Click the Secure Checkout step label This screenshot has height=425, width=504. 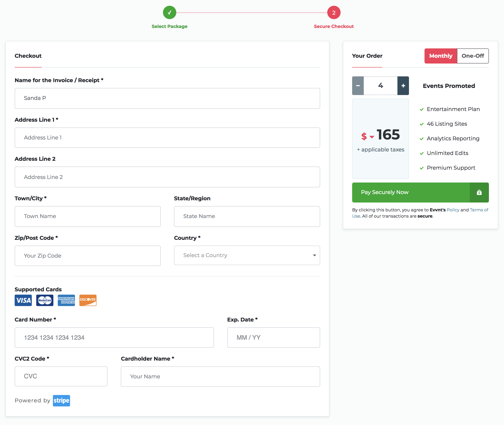point(334,26)
